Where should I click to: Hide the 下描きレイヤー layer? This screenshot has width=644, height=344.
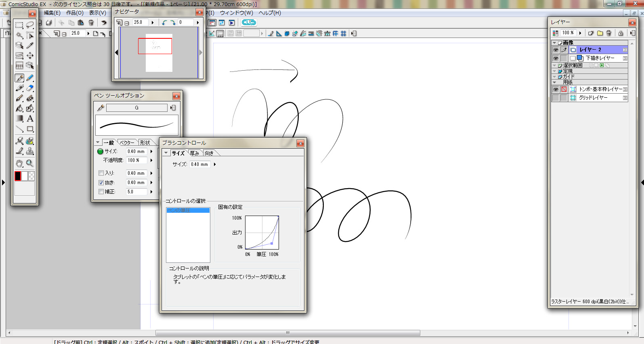[556, 58]
